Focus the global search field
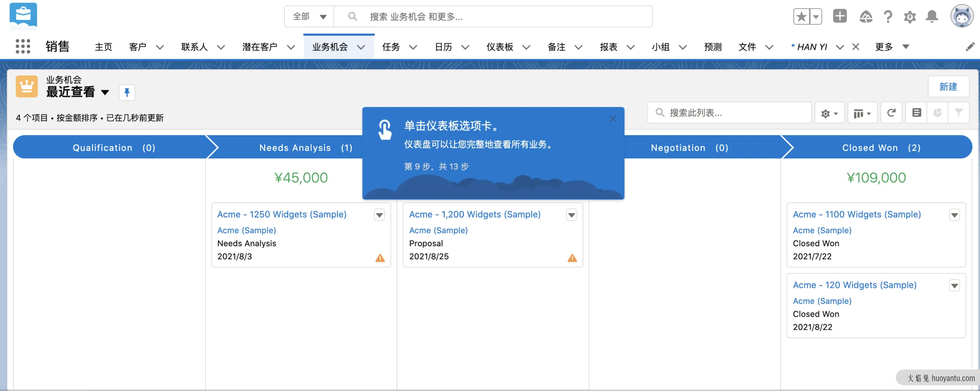Screen dimensions: 980x391 click(x=493, y=16)
